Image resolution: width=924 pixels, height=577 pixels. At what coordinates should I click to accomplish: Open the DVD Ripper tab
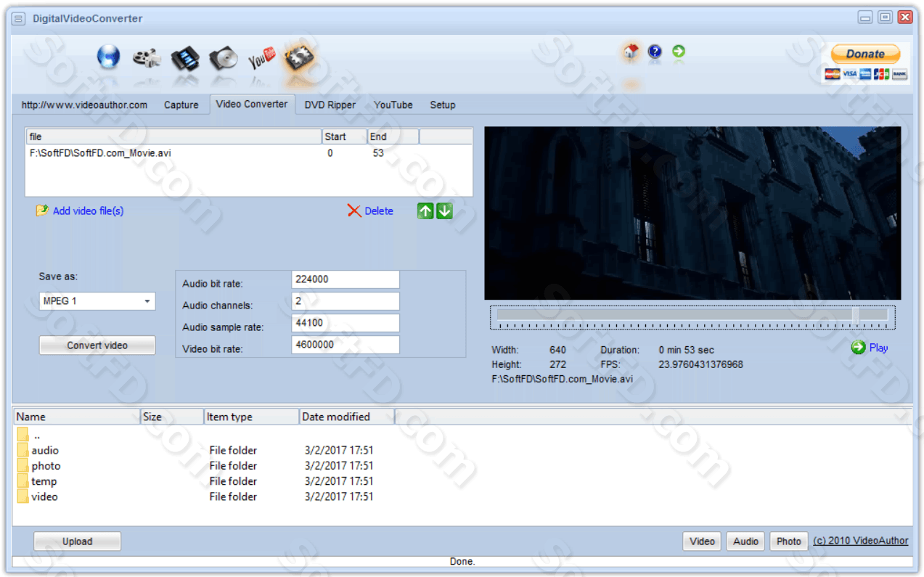[330, 105]
